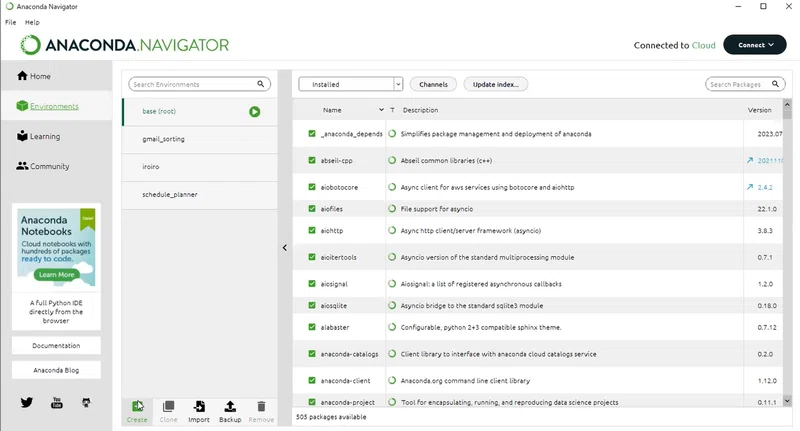Click status circle icon for aiosignal
The height and width of the screenshot is (431, 800).
click(x=392, y=284)
